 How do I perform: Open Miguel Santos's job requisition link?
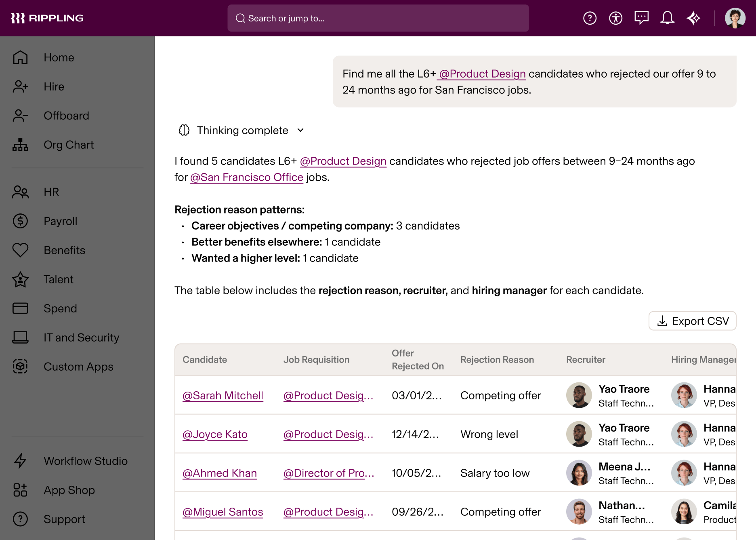coord(328,512)
